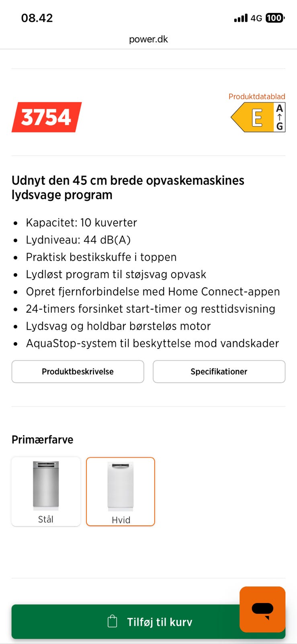Open the orange chat support bubble
The width and height of the screenshot is (297, 644).
(262, 609)
